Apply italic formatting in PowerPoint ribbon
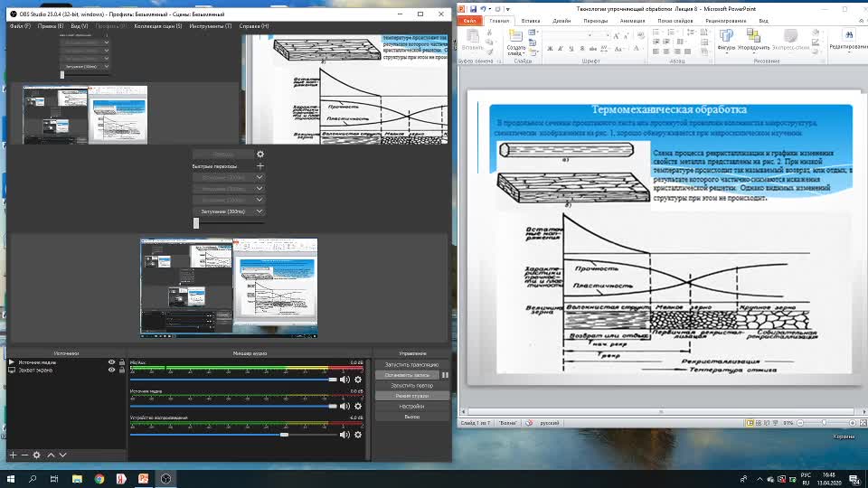The image size is (868, 488). (x=561, y=49)
